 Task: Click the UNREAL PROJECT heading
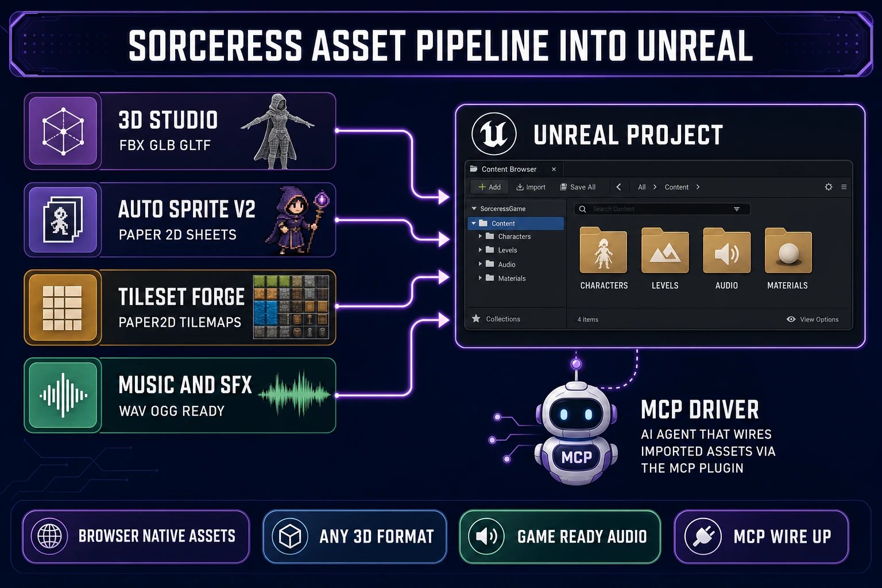pyautogui.click(x=628, y=136)
